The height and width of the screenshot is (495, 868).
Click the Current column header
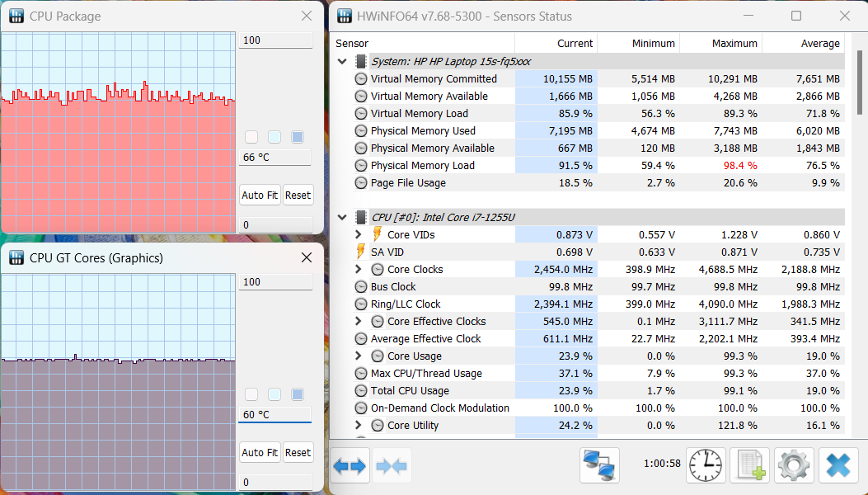point(556,43)
